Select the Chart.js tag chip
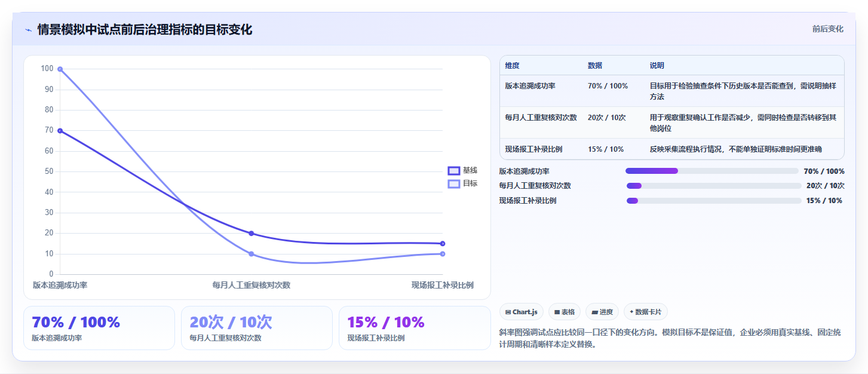 [522, 312]
